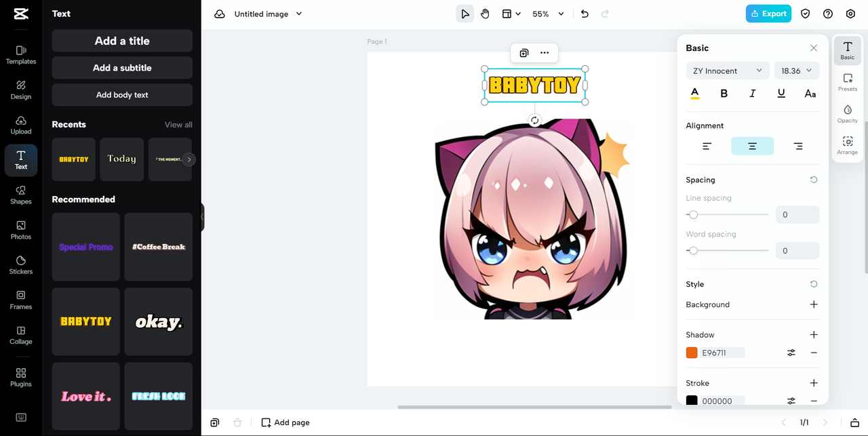Click the Add page button
868x436 pixels.
[285, 422]
